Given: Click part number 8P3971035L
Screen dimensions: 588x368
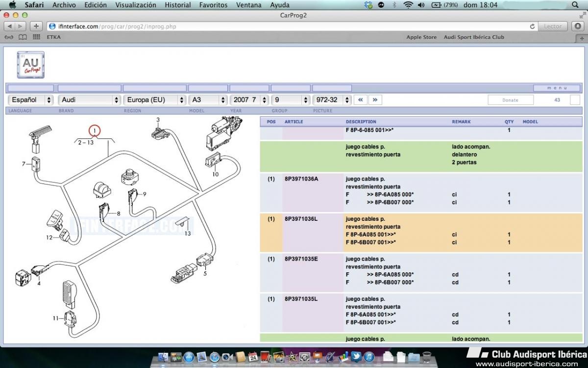Looking at the screenshot, I should click(301, 299).
